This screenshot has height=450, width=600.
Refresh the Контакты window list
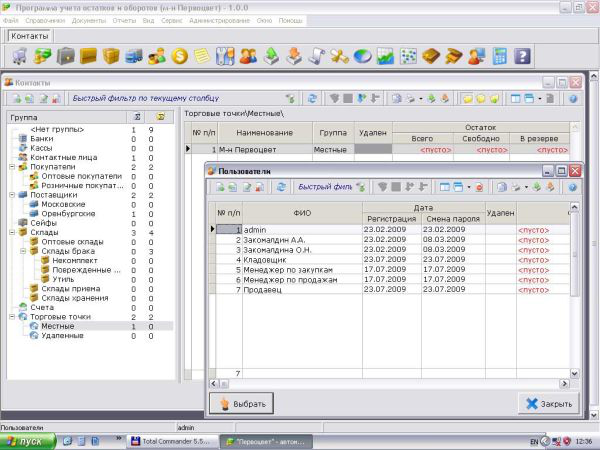pos(312,99)
